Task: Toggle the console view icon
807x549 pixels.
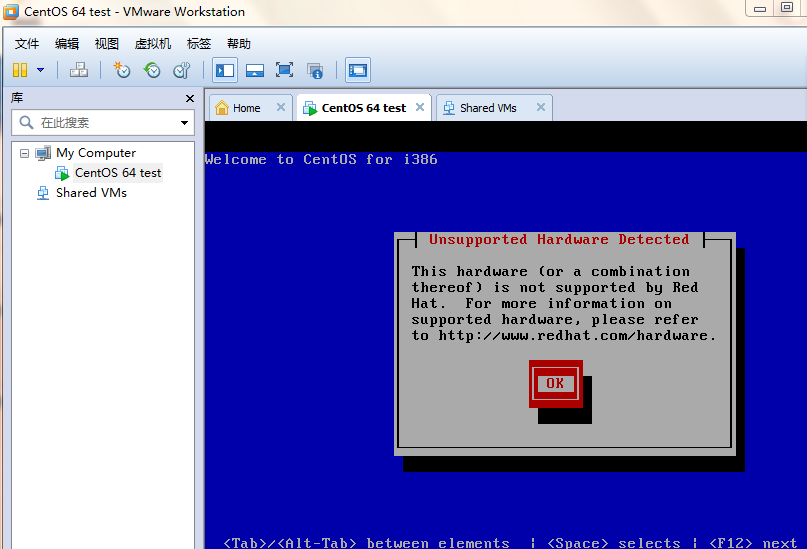Action: coord(358,70)
